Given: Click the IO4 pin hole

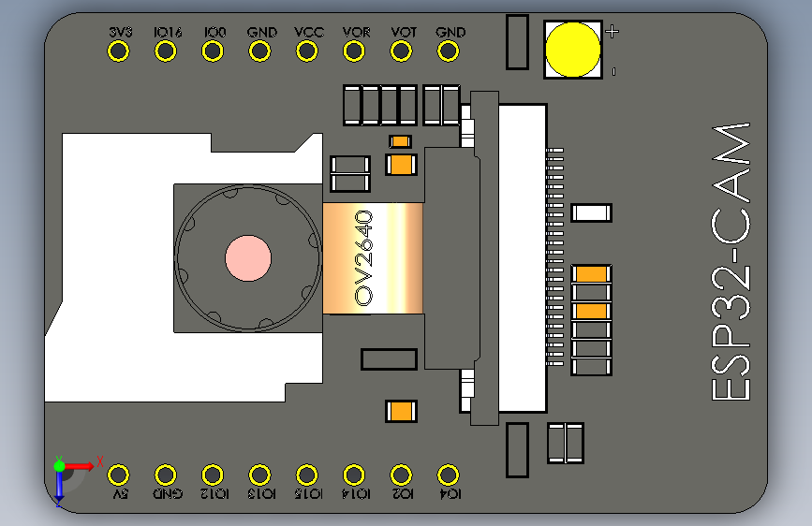Looking at the screenshot, I should click(x=448, y=475).
